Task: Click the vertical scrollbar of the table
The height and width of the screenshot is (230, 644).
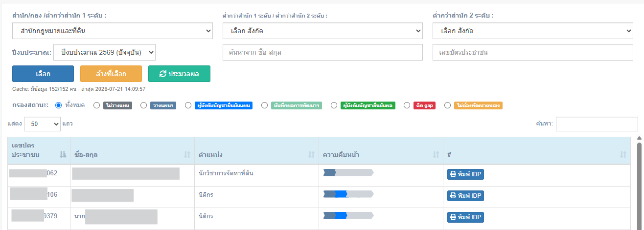Action: 639,186
